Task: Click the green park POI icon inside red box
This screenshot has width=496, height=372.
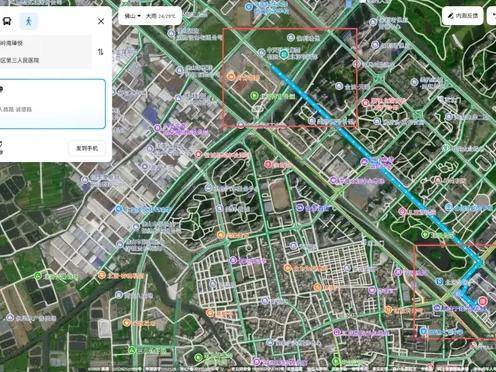Action: point(254,96)
